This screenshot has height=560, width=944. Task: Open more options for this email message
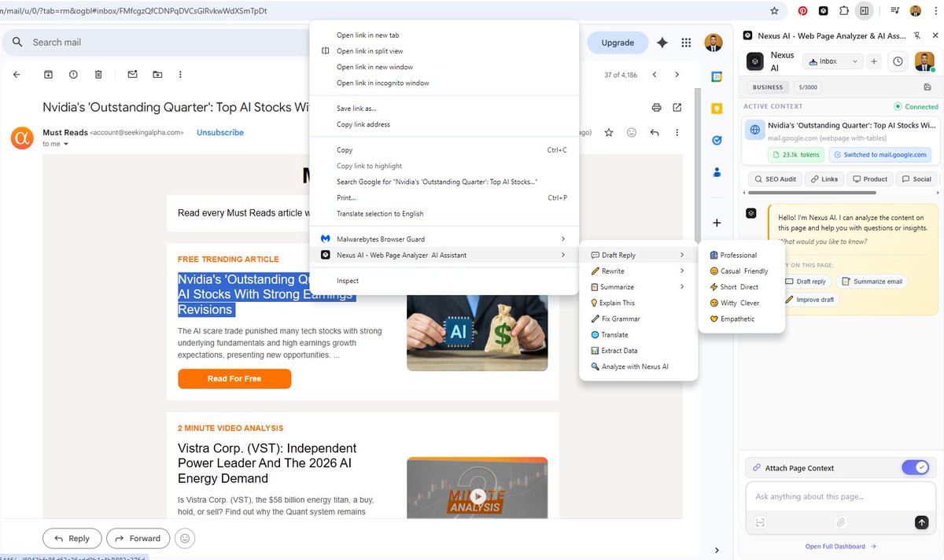(677, 133)
